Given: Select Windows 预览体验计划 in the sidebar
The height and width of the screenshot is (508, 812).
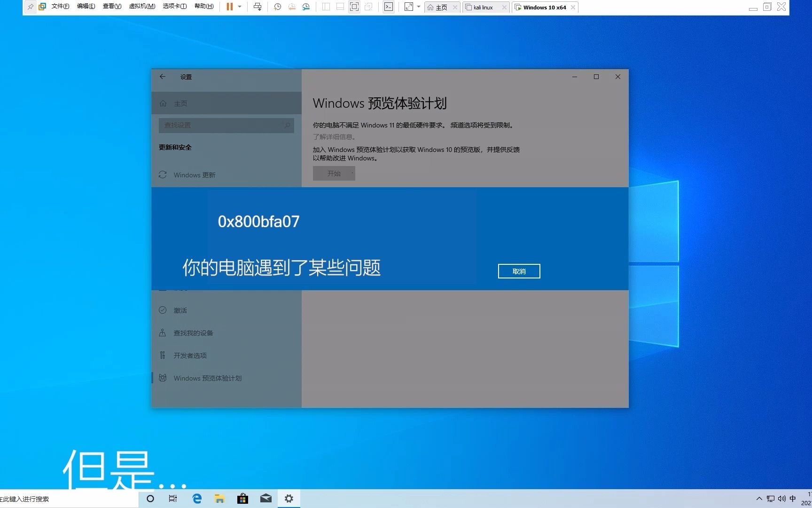Looking at the screenshot, I should [226, 378].
